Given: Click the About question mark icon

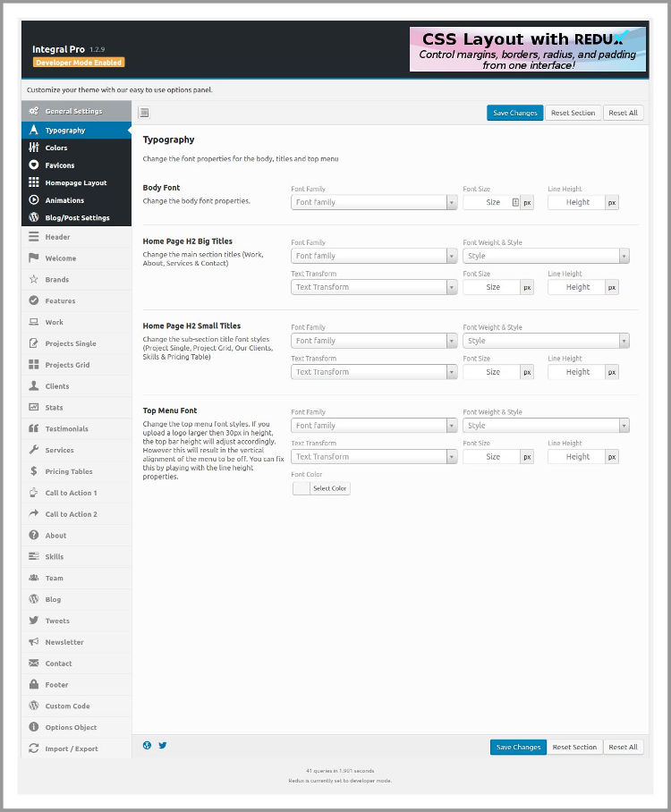Looking at the screenshot, I should [x=34, y=535].
